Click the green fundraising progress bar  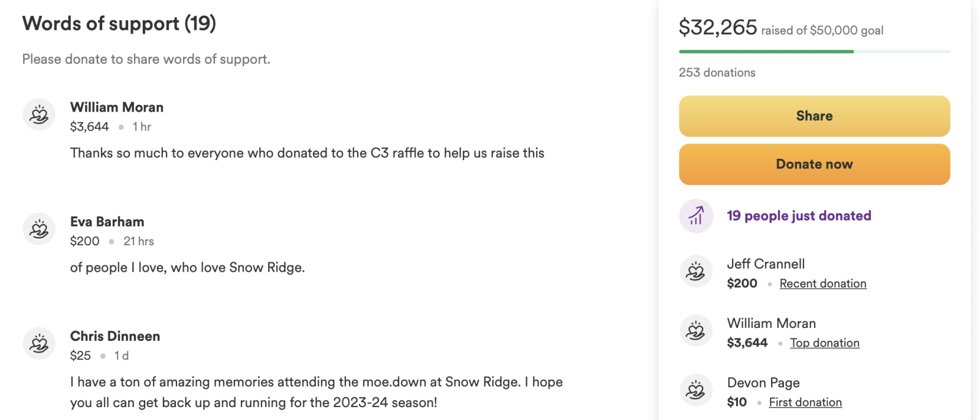(x=766, y=52)
